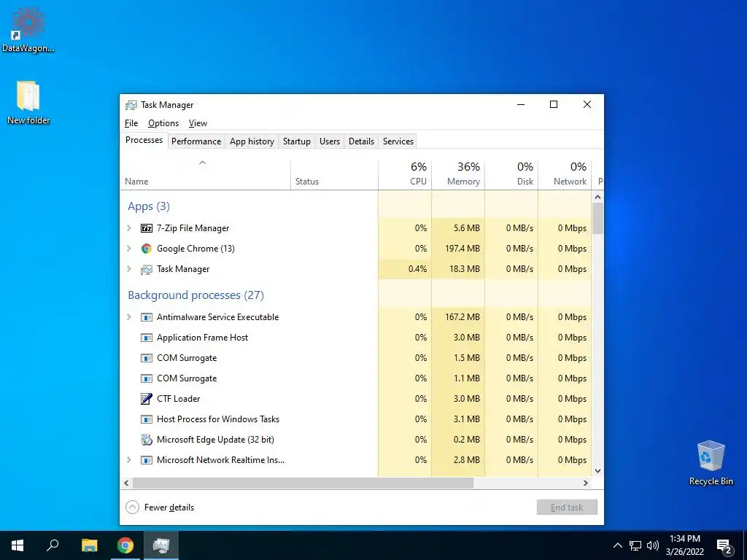Image resolution: width=747 pixels, height=560 pixels.
Task: Switch to the Performance tab
Action: coord(196,141)
